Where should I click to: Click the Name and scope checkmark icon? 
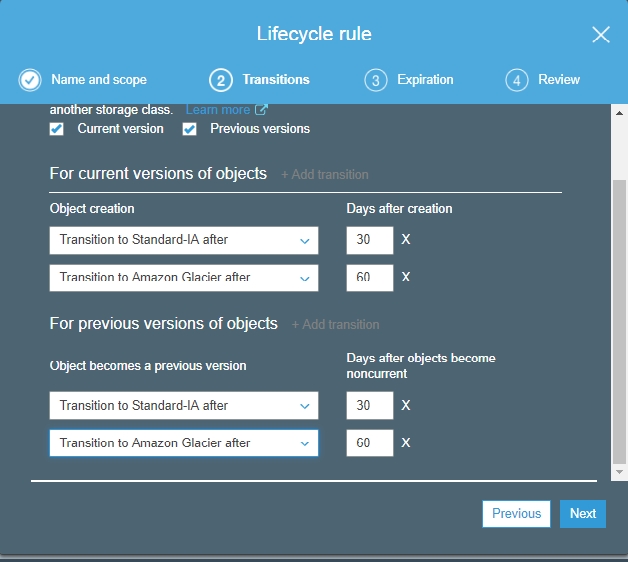pyautogui.click(x=30, y=80)
